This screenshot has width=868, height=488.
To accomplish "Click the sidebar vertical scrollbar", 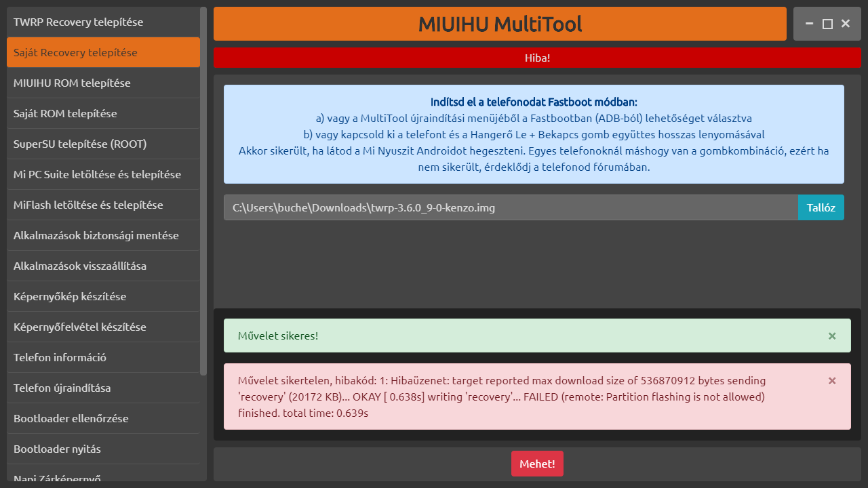I will tap(203, 190).
